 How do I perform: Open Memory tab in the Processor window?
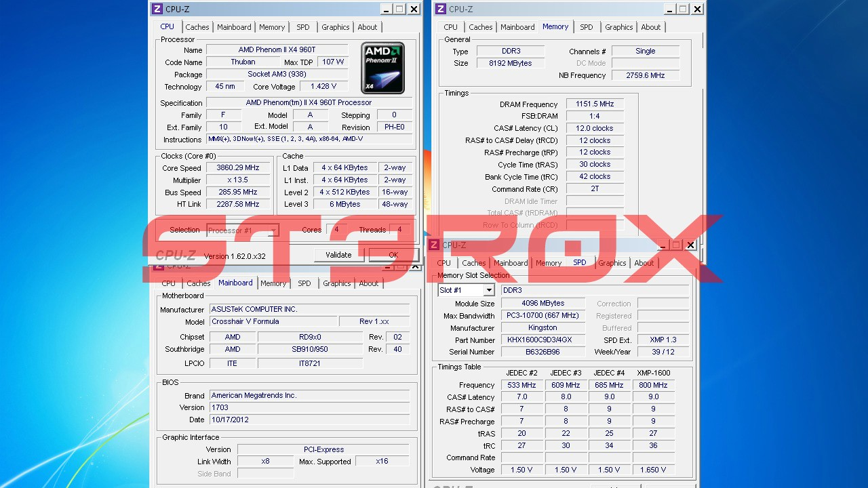[x=272, y=27]
